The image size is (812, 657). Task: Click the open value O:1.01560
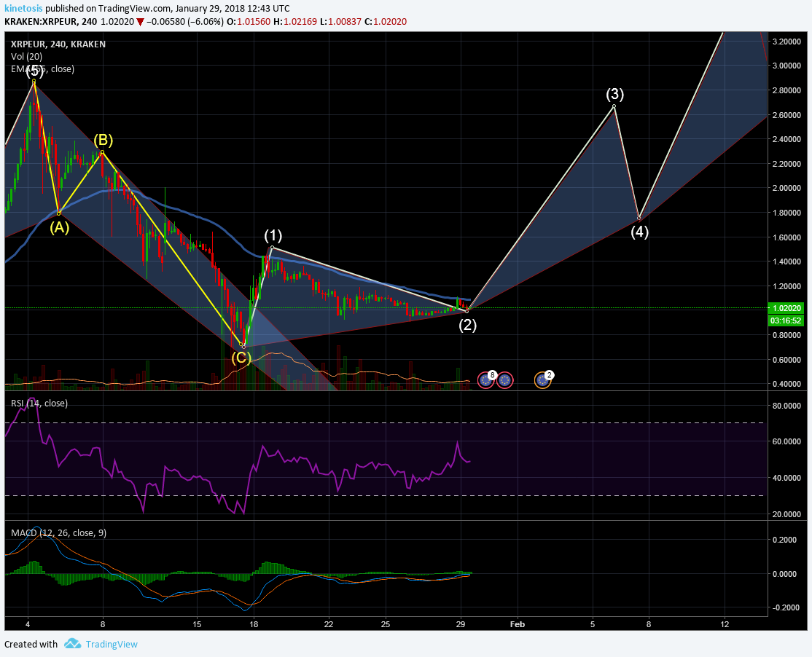click(249, 22)
